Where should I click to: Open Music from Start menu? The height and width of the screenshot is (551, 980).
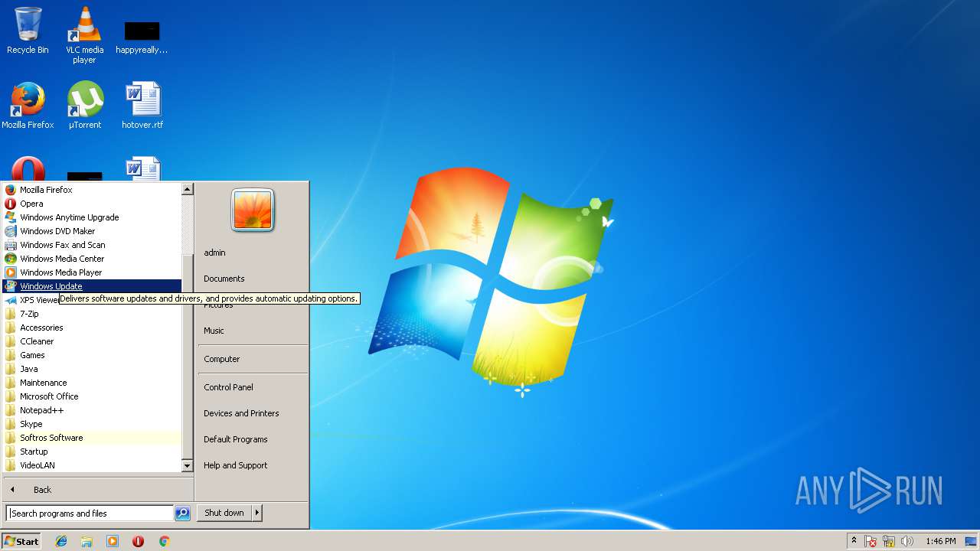[x=253, y=331]
